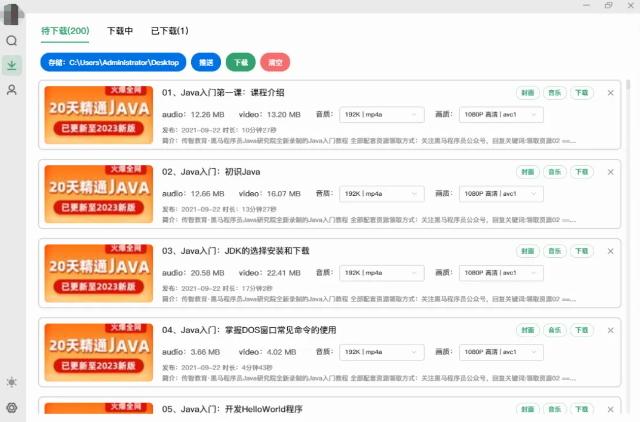Click 下载 tag for item 02 初识Java
Image resolution: width=640 pixels, height=422 pixels.
click(582, 172)
